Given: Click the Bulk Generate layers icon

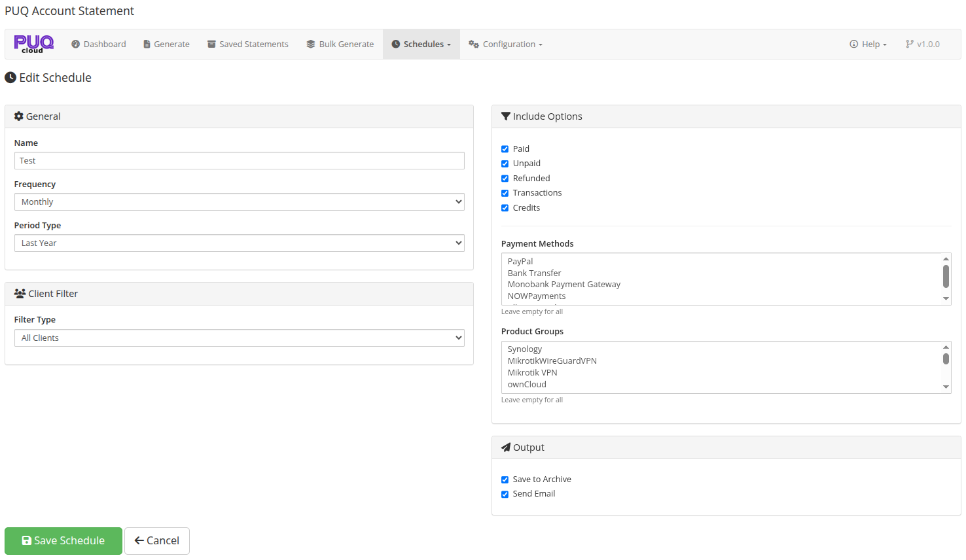Looking at the screenshot, I should pos(310,44).
